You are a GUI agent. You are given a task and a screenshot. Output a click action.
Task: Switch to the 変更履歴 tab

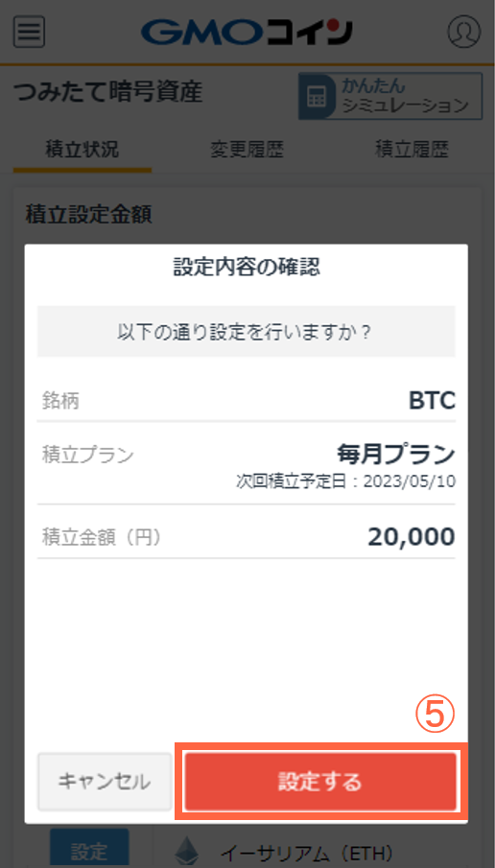coord(247,150)
